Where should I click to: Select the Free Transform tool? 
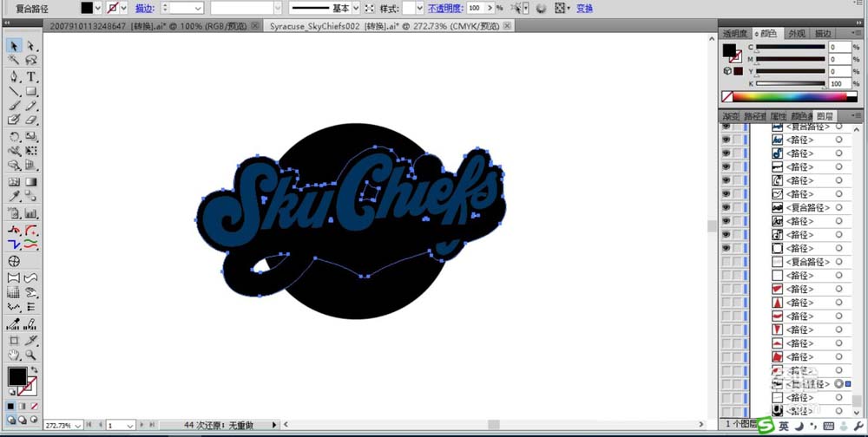[31, 151]
